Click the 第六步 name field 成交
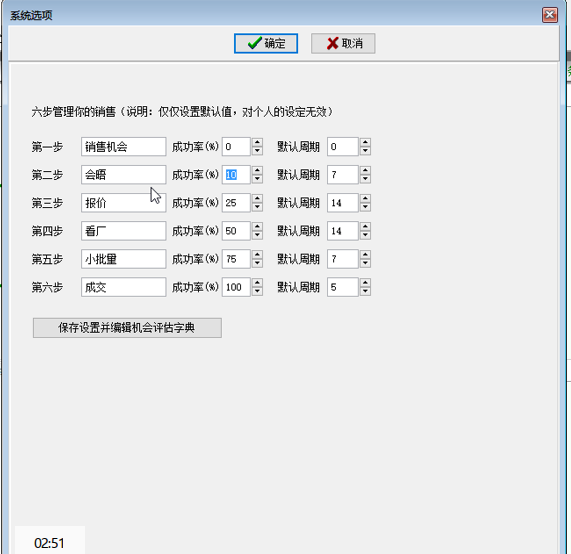 pyautogui.click(x=123, y=287)
